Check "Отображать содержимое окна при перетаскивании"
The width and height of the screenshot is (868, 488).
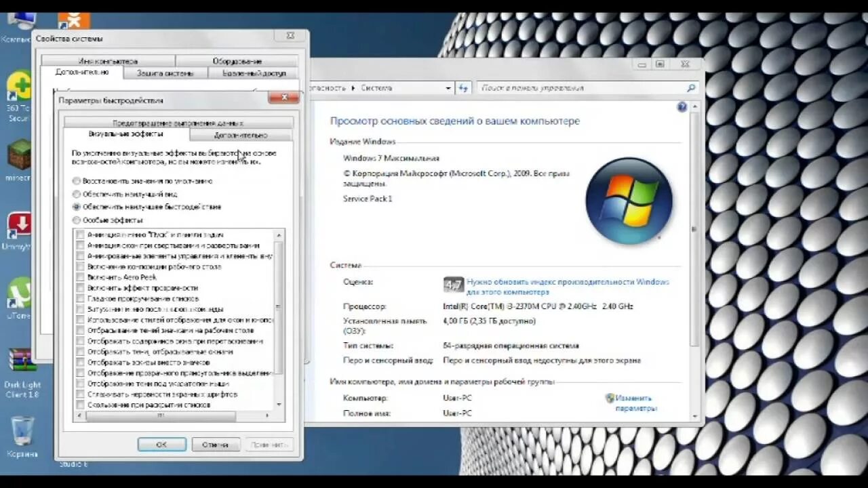tap(80, 341)
